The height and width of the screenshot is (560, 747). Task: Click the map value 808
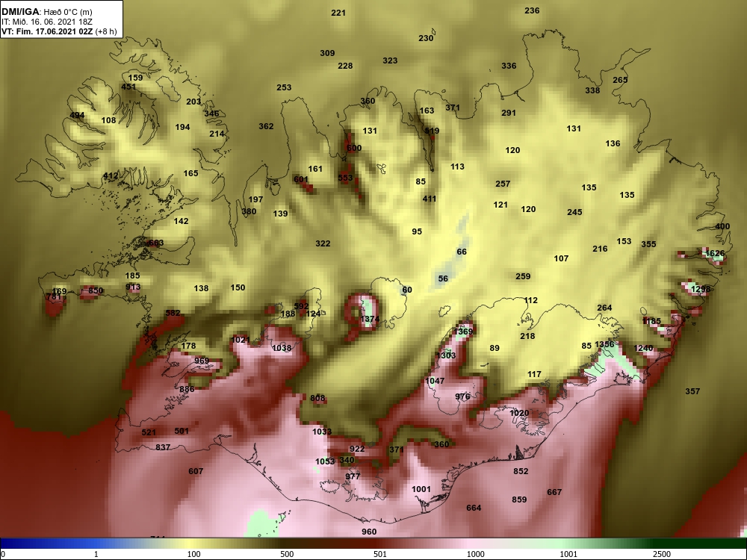[317, 398]
